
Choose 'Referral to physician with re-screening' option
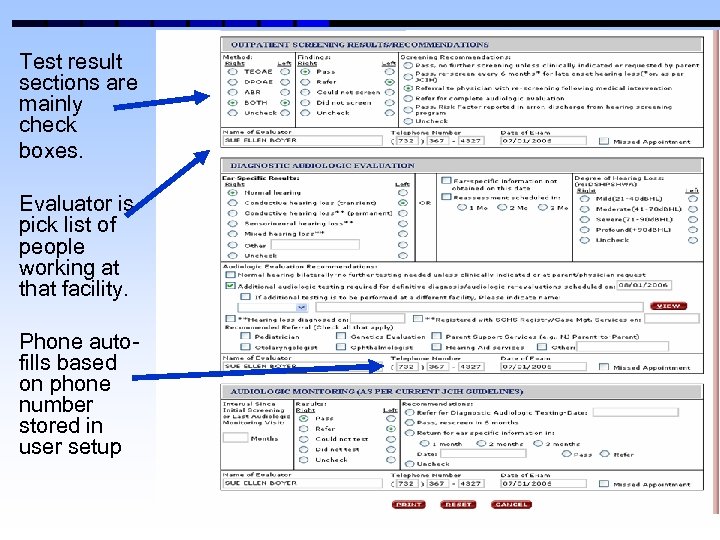tap(408, 88)
